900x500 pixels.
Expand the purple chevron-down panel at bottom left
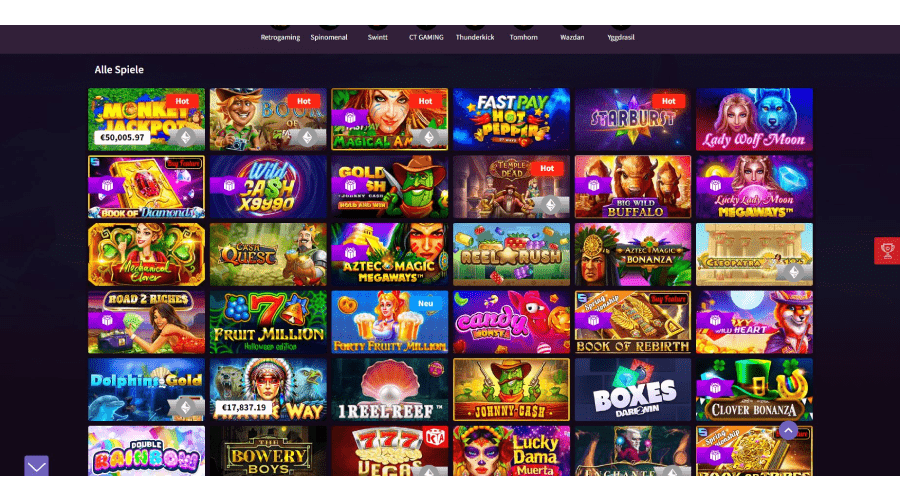(x=36, y=466)
